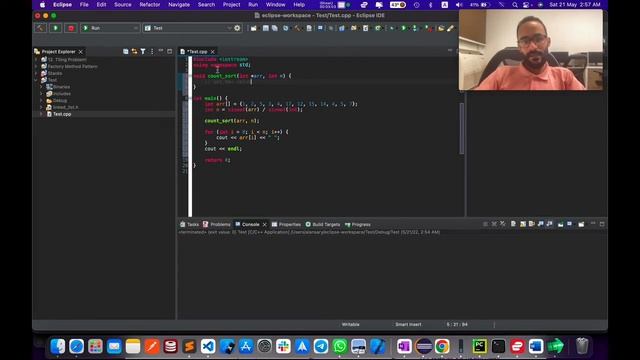Open the Source menu
Screen dimensions: 640x360
coord(122,4)
